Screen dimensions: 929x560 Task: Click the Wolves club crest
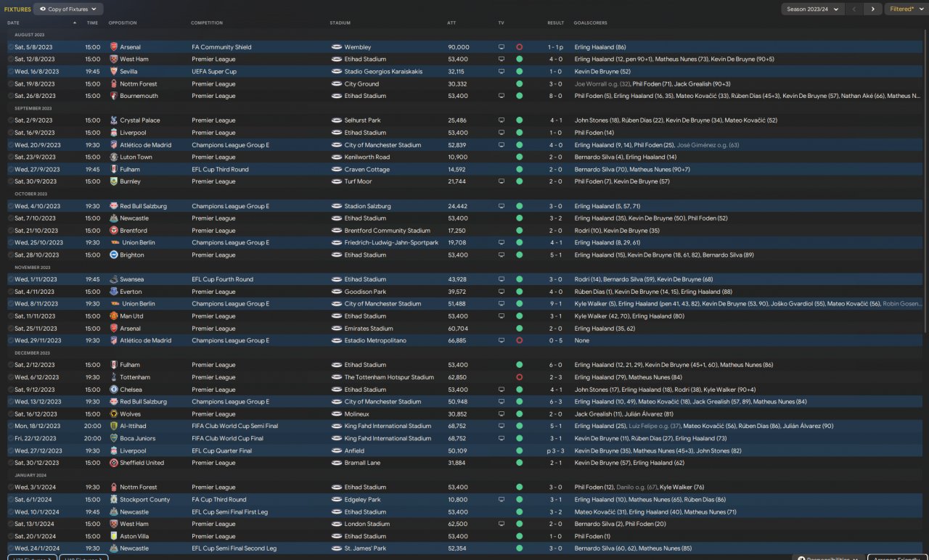click(114, 414)
